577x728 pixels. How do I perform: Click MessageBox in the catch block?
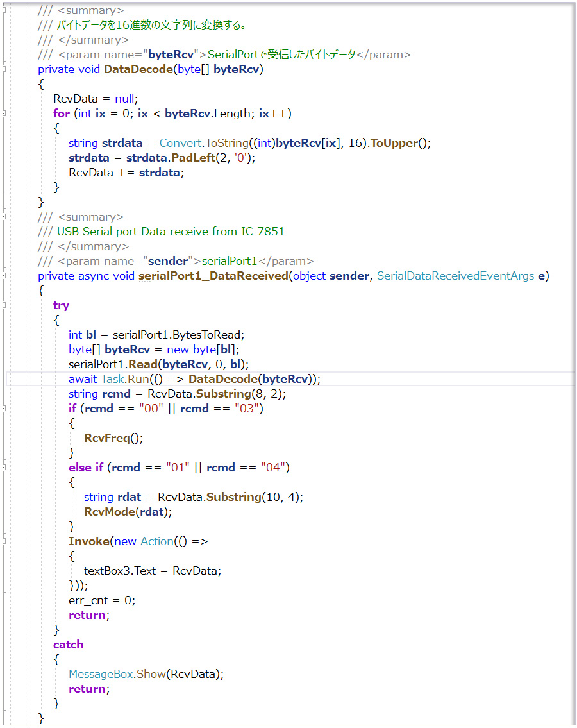pyautogui.click(x=101, y=674)
